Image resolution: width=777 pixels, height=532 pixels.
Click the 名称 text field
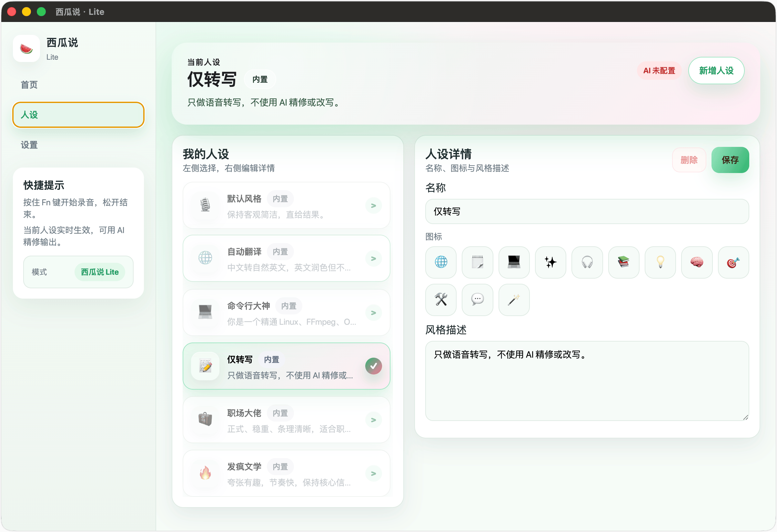587,212
